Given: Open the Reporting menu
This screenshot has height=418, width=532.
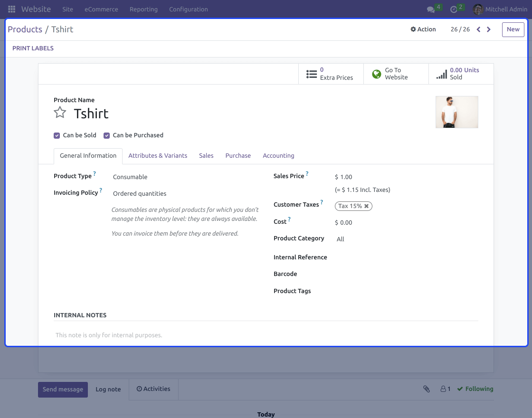Looking at the screenshot, I should click(143, 9).
